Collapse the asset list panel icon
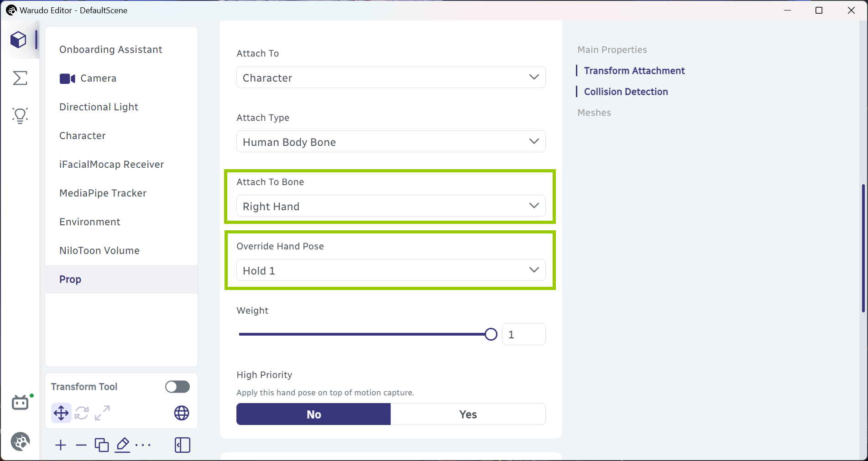 coord(182,445)
